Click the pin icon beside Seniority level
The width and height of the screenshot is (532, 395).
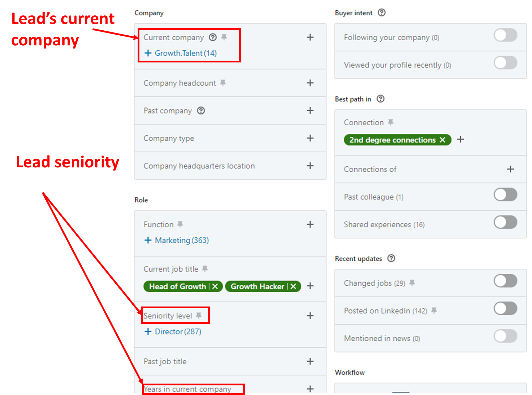(199, 315)
